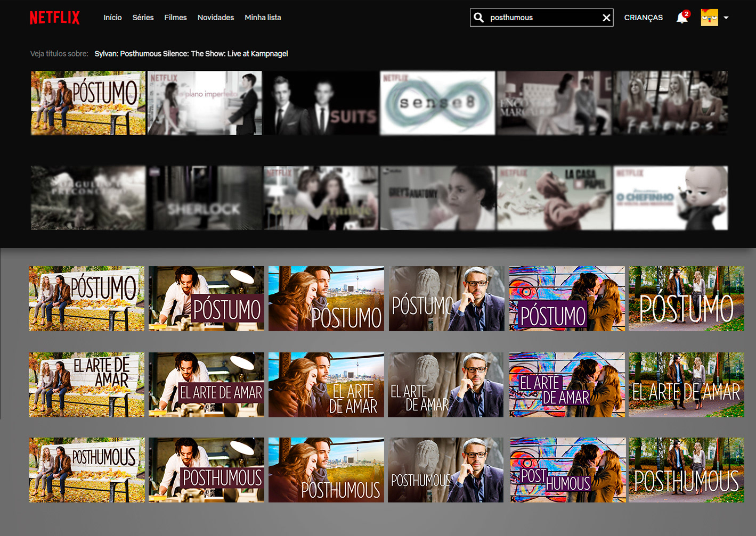Open the Séries menu item
Viewport: 756px width, 536px height.
pyautogui.click(x=143, y=18)
